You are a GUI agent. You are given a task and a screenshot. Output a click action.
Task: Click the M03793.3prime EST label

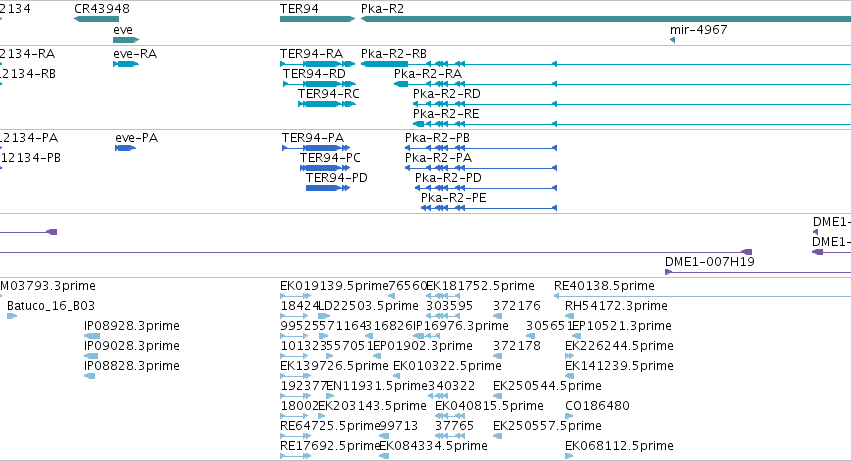pos(48,286)
